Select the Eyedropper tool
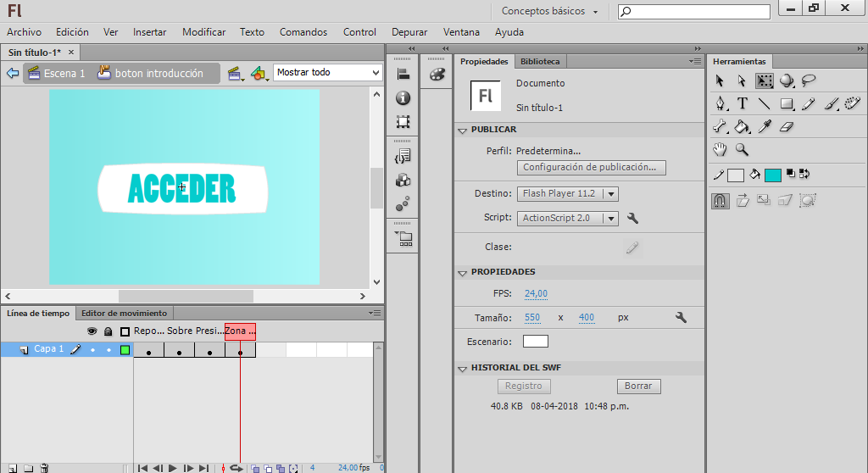868x473 pixels. click(x=765, y=127)
